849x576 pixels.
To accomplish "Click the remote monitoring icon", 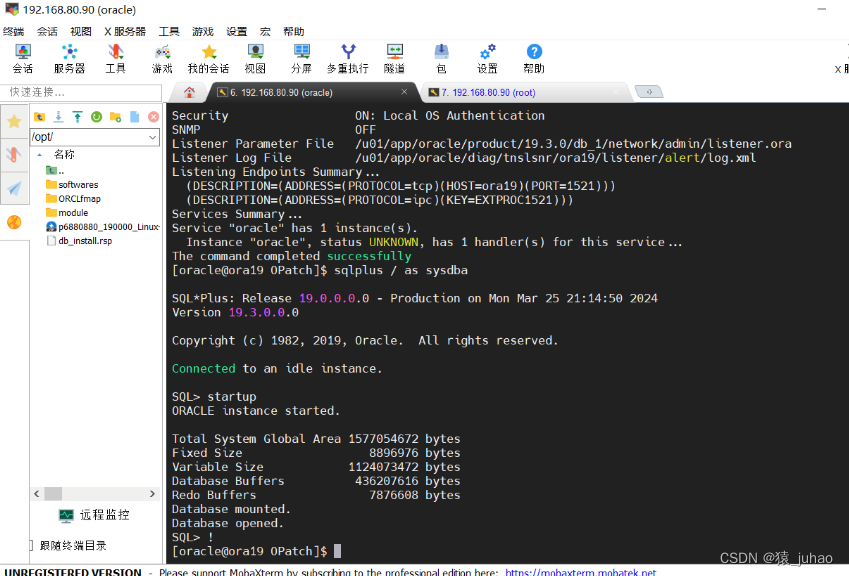I will 66,515.
